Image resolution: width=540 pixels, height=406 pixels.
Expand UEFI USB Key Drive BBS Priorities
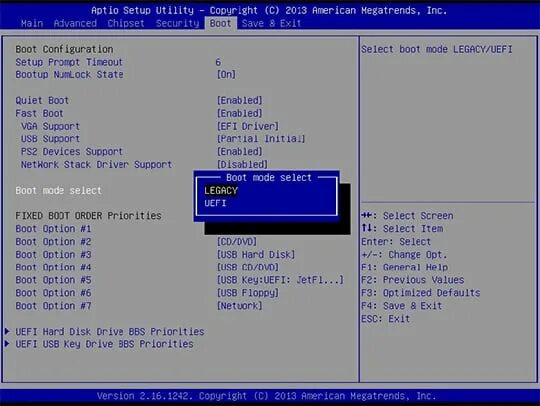click(x=104, y=344)
